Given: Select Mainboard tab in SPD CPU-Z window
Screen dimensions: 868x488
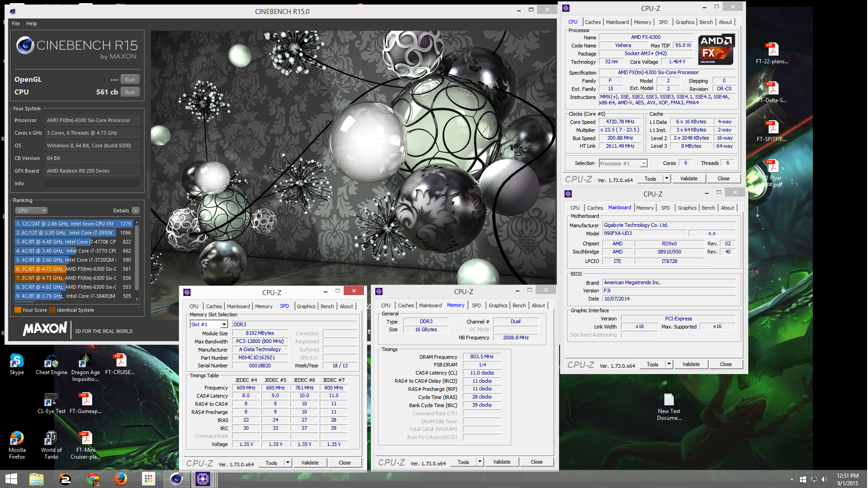Looking at the screenshot, I should pos(238,306).
